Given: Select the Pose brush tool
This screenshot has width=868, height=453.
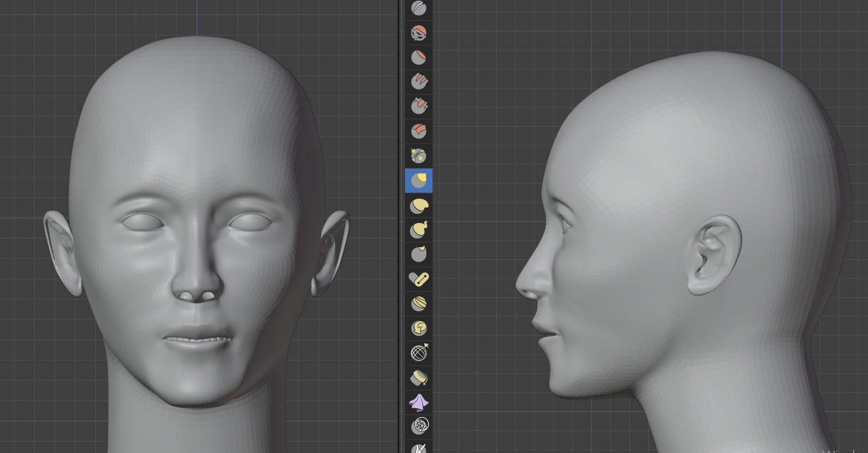Looking at the screenshot, I should 419,279.
